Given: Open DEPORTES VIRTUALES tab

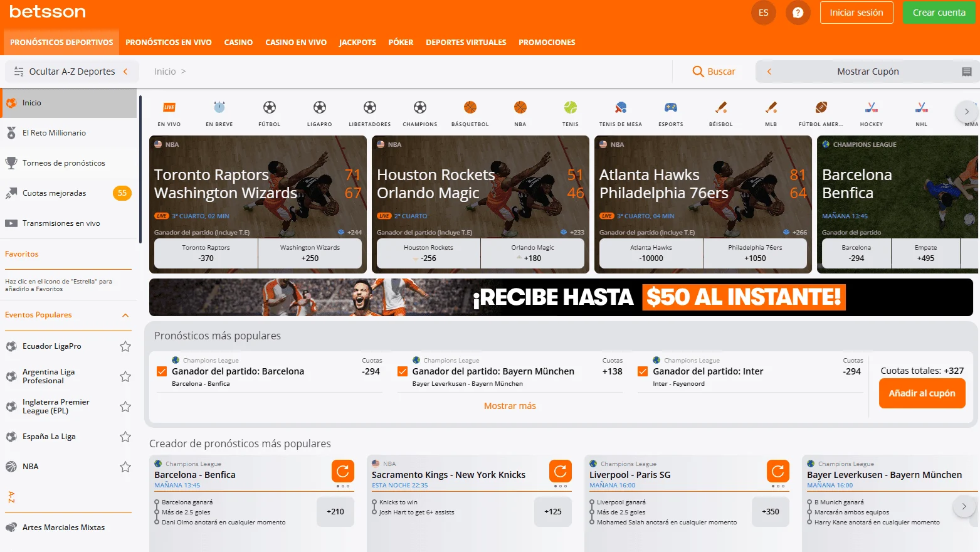Looking at the screenshot, I should (466, 43).
